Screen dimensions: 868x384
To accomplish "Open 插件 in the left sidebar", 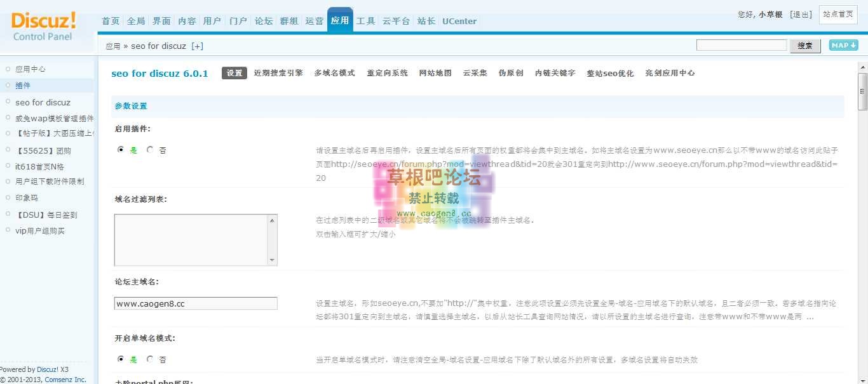I will (23, 85).
